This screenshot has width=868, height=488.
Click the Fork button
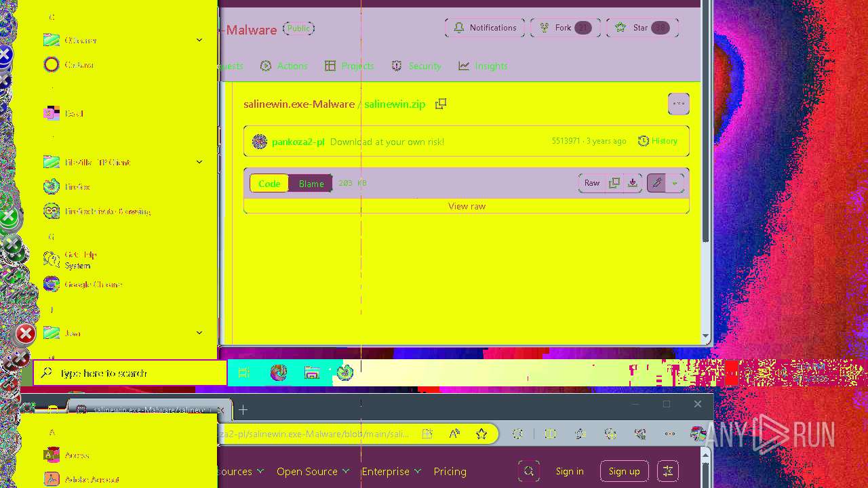(565, 28)
